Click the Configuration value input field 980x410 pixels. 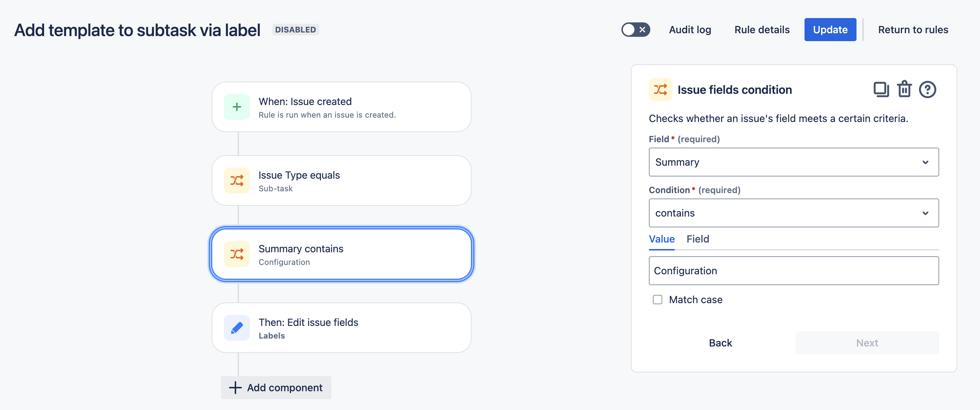[794, 271]
